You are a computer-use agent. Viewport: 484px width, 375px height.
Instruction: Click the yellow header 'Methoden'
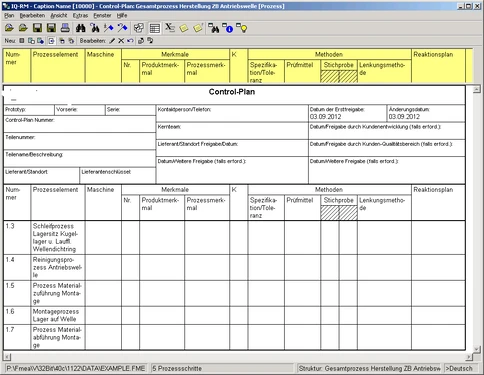tap(329, 54)
